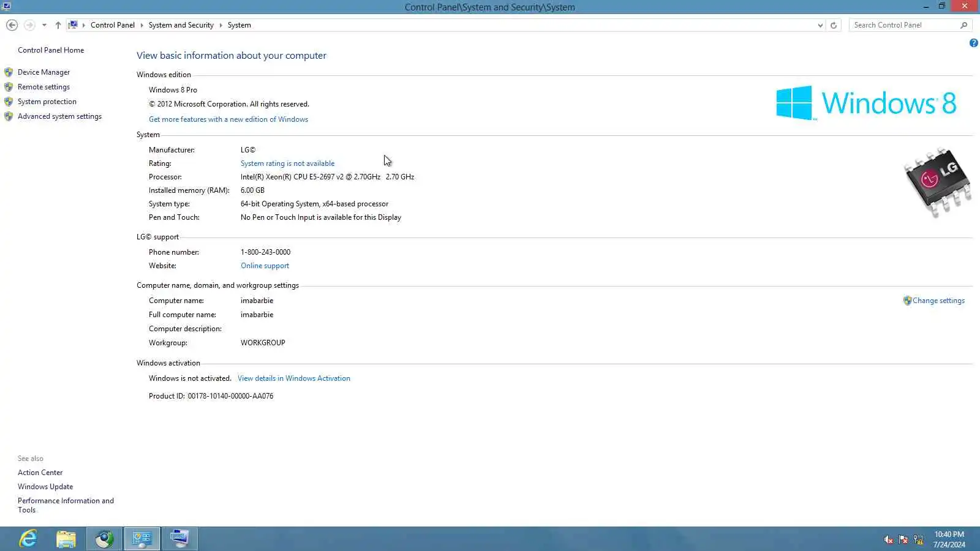Refresh the System page
Viewport: 980px width, 551px height.
point(834,25)
